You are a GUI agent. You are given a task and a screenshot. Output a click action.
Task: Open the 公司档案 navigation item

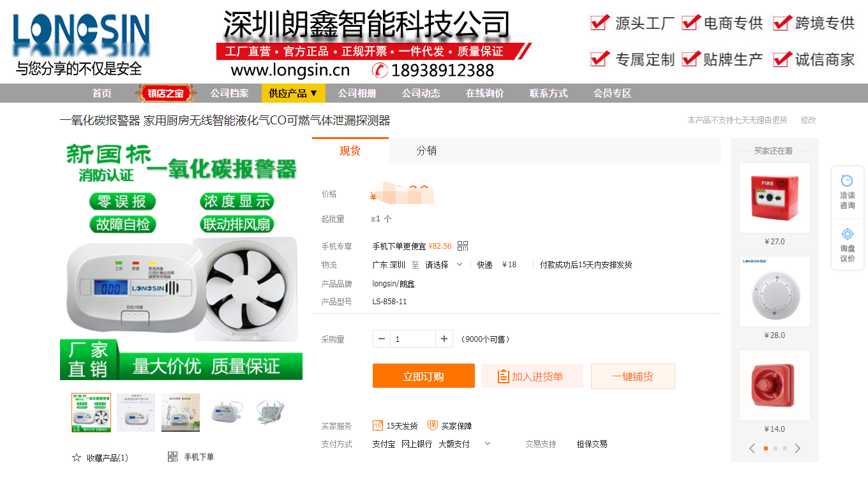230,93
